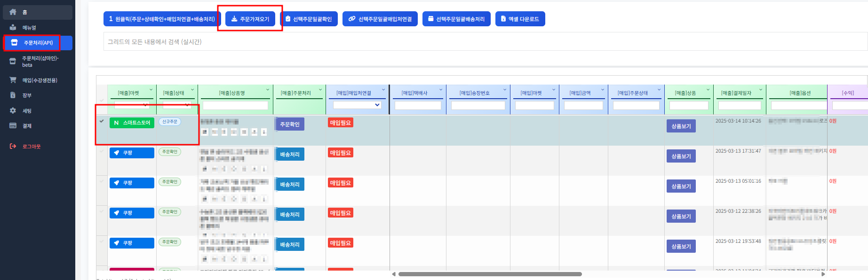Click the 세팅 gear icon
The height and width of the screenshot is (280, 868).
[13, 110]
